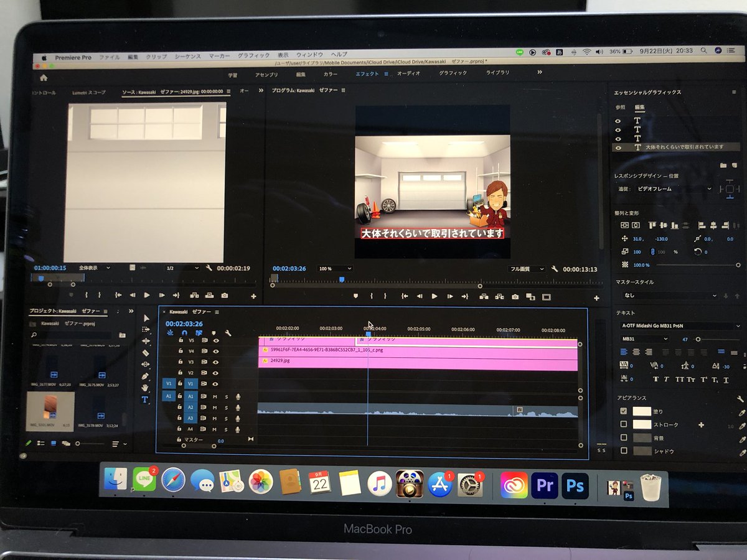The image size is (747, 560).
Task: Mute audio track A2
Action: (x=215, y=408)
